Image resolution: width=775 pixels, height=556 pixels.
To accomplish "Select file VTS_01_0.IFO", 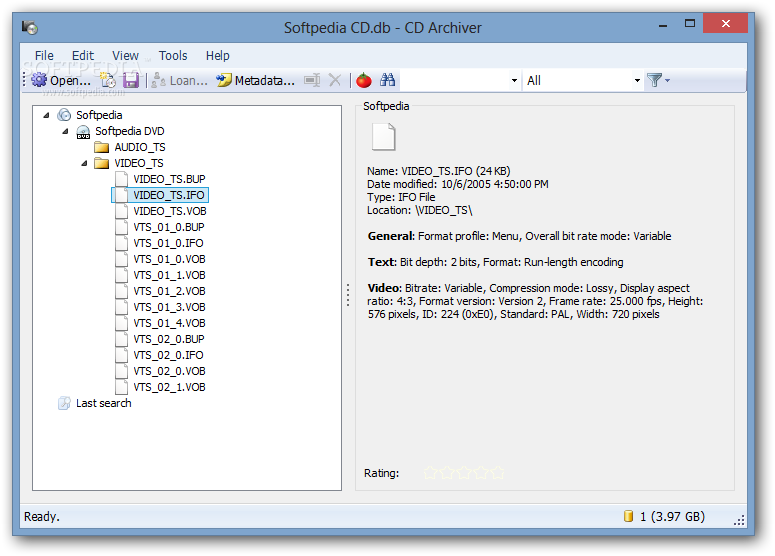I will click(x=168, y=243).
